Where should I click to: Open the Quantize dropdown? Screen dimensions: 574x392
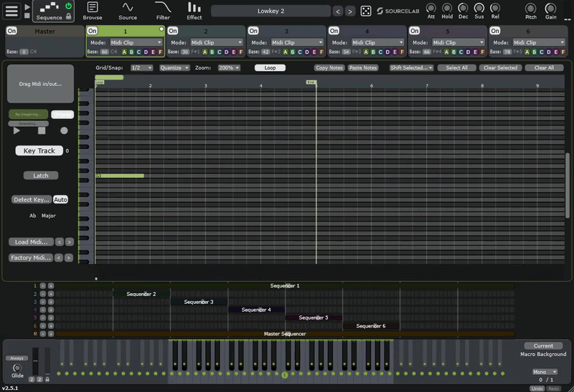[174, 67]
